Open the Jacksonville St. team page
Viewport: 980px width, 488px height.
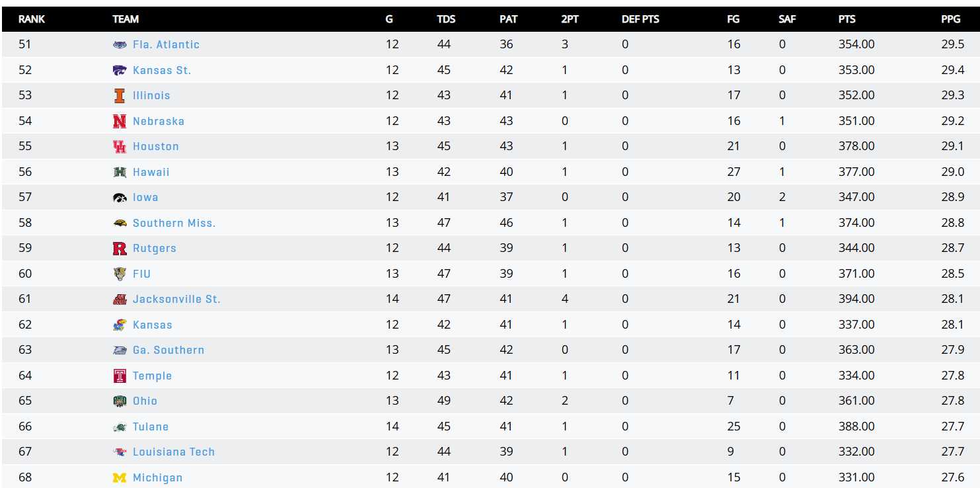pos(176,299)
